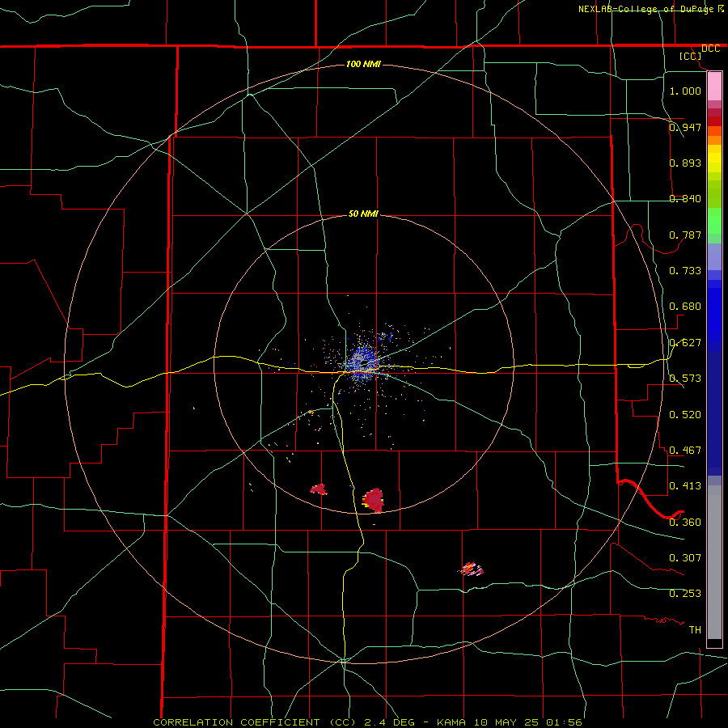The image size is (728, 728).
Task: Click the [CC] legend unit label
Action: [x=690, y=56]
